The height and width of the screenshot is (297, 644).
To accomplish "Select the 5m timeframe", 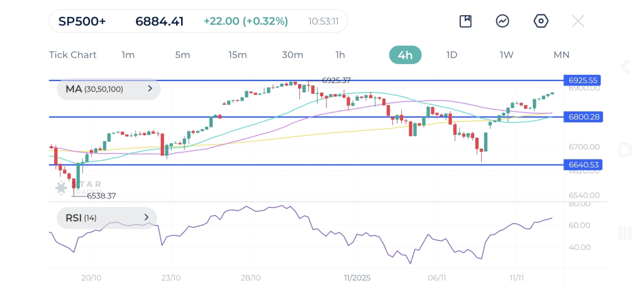I will tap(182, 55).
